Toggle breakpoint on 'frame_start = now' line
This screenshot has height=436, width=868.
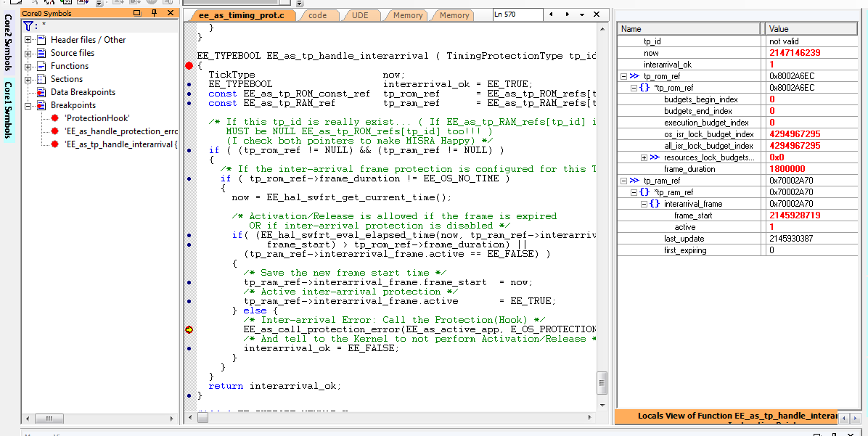coord(189,283)
